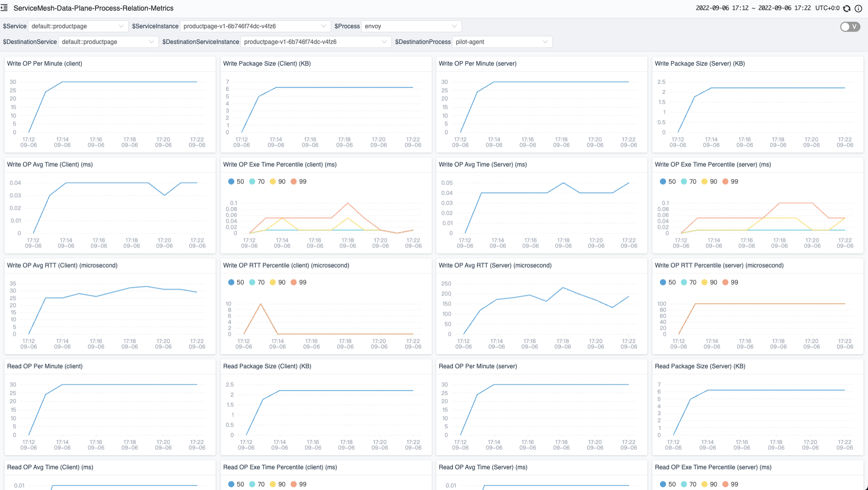Expand the $ServiceInstance dropdown
Screen dimensions: 868x490
(254, 26)
